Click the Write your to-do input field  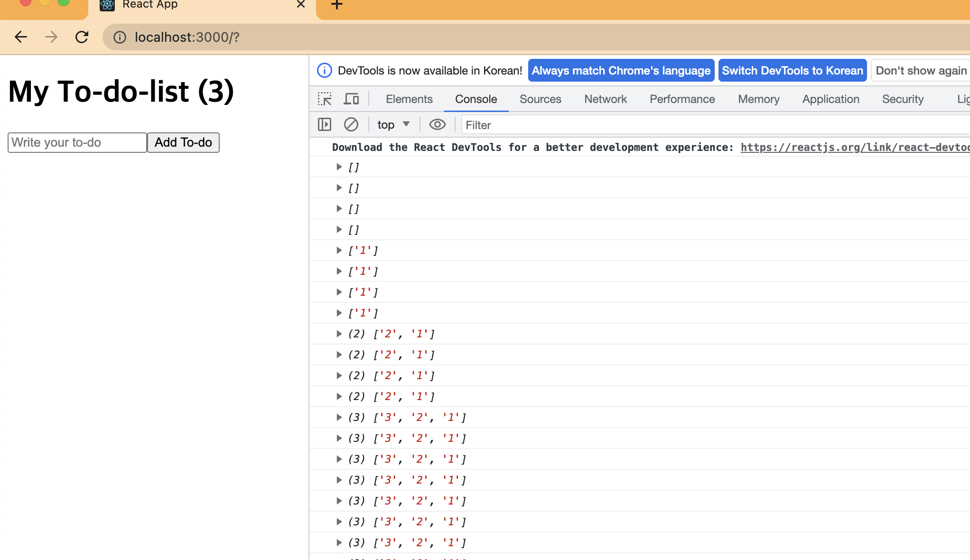coord(77,142)
